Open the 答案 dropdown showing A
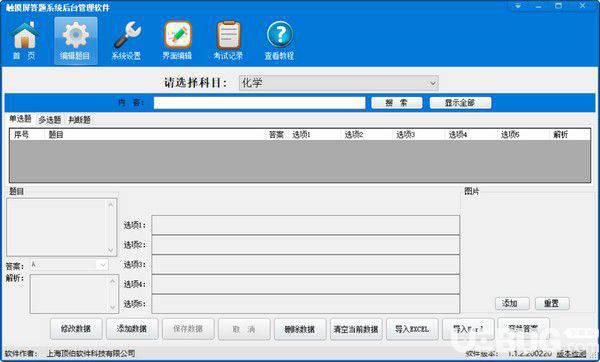600x362 pixels. (x=69, y=265)
